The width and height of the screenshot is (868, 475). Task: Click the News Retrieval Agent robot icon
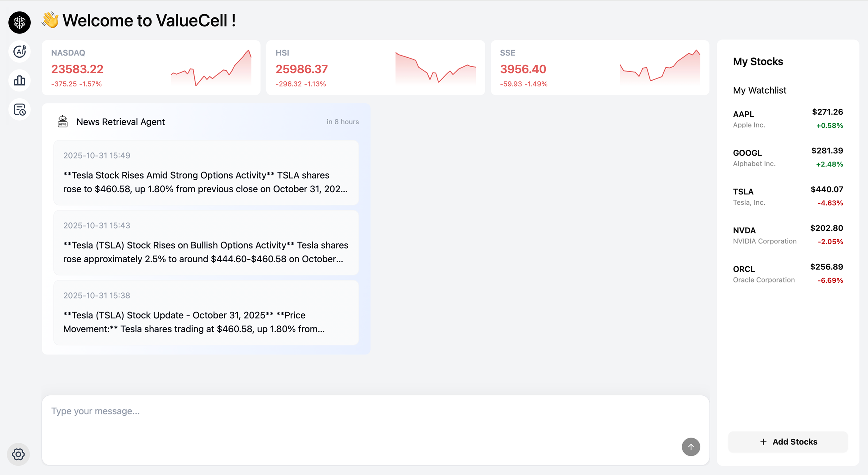pos(62,121)
